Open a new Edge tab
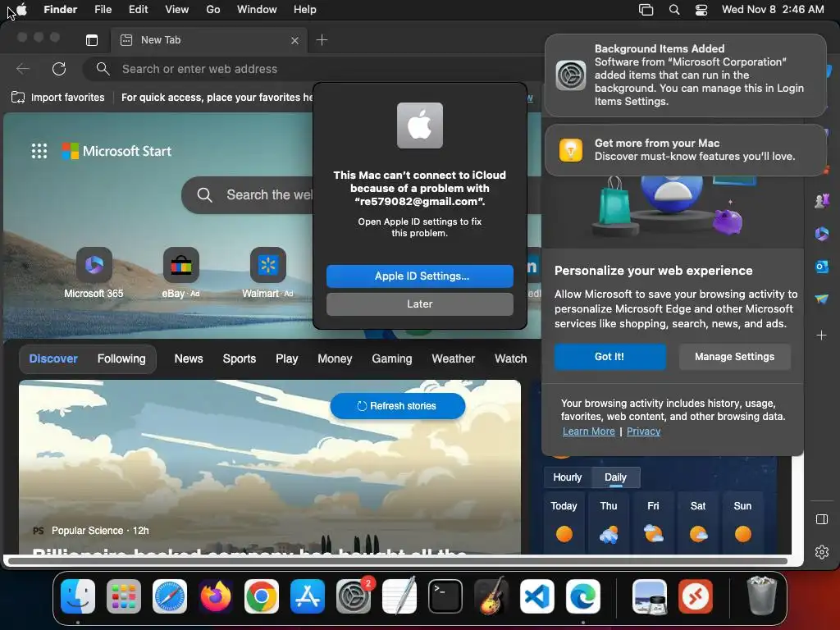The image size is (840, 630). [x=322, y=40]
